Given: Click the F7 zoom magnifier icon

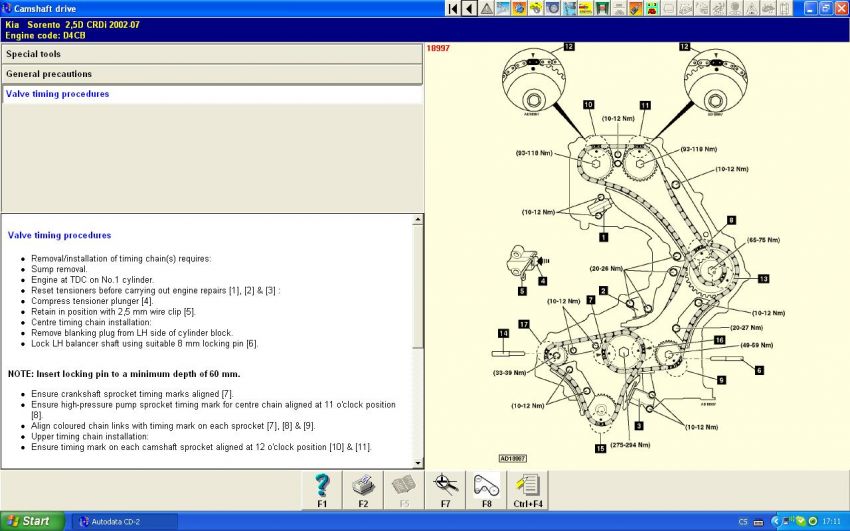Looking at the screenshot, I should point(446,491).
